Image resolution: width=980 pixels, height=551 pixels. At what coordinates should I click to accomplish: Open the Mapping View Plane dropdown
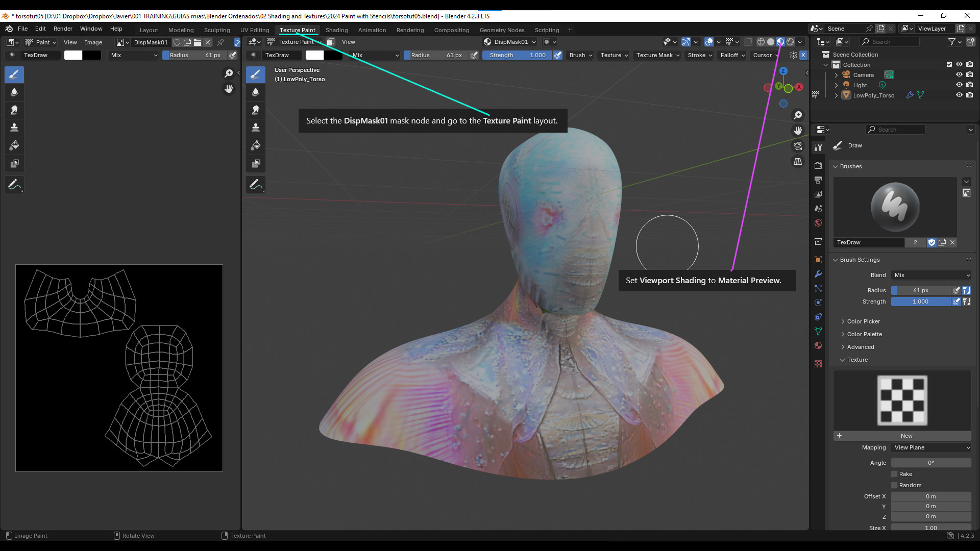pos(932,447)
